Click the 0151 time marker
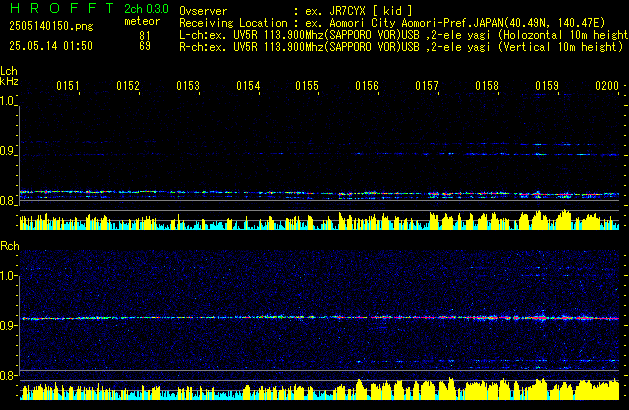The height and width of the screenshot is (410, 629). tap(68, 86)
